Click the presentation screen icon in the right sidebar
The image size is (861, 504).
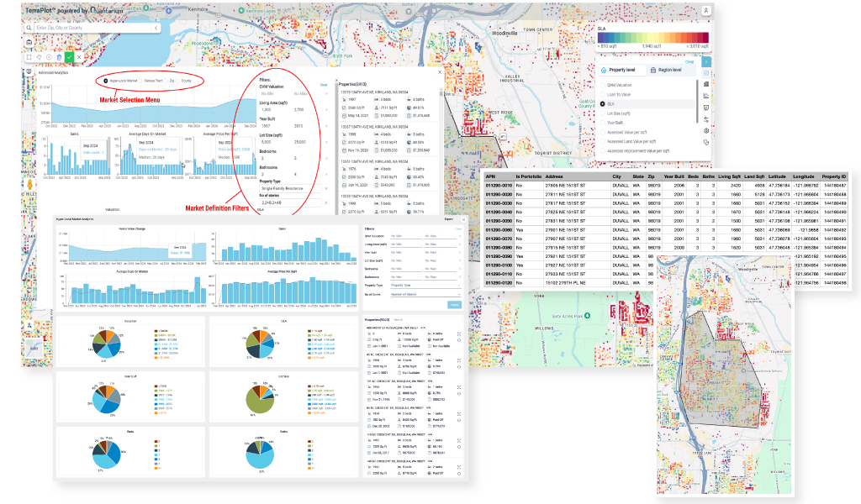click(x=706, y=108)
